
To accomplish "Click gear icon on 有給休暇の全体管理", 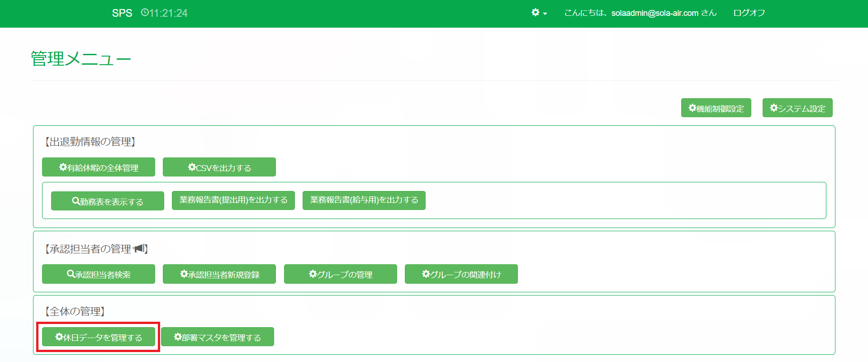I will [x=63, y=167].
